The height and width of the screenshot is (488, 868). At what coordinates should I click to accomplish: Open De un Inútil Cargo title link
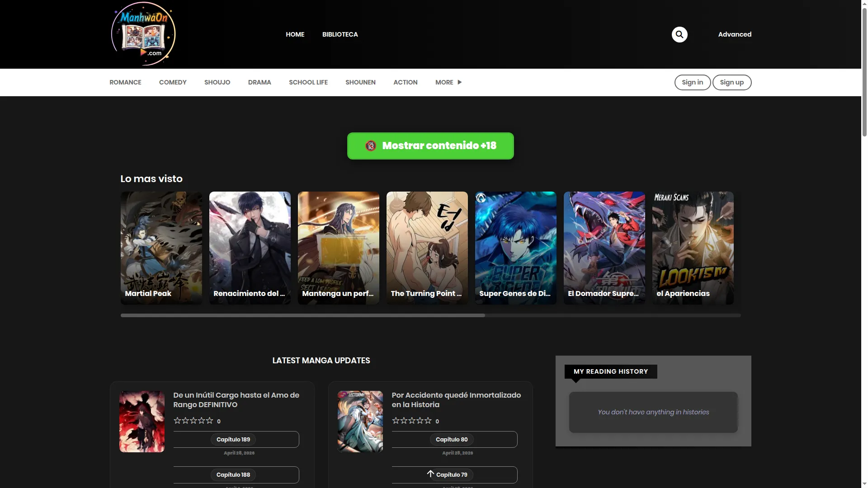coord(236,400)
